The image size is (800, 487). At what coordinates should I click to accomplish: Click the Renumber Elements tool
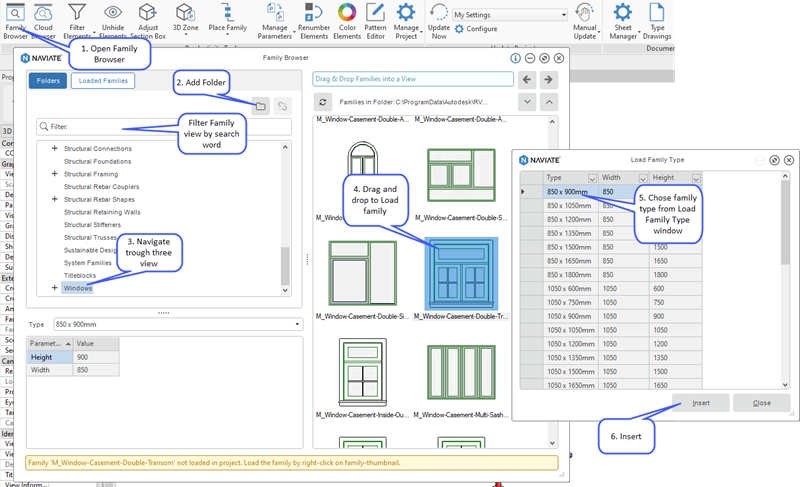pyautogui.click(x=315, y=13)
